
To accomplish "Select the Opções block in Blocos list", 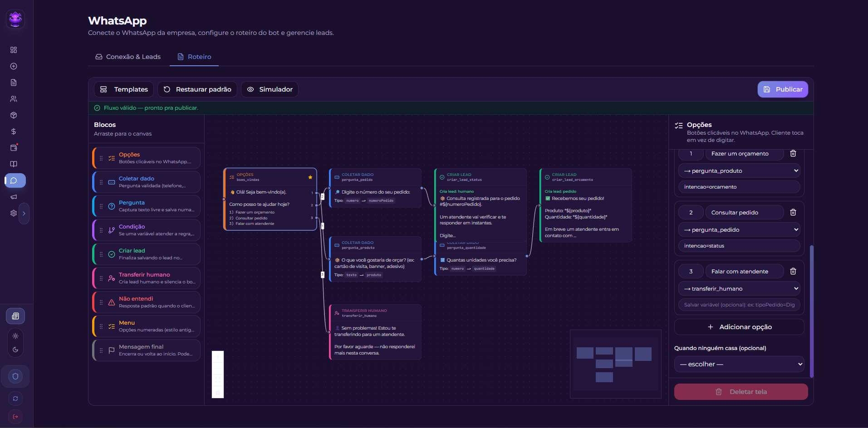I will (147, 158).
